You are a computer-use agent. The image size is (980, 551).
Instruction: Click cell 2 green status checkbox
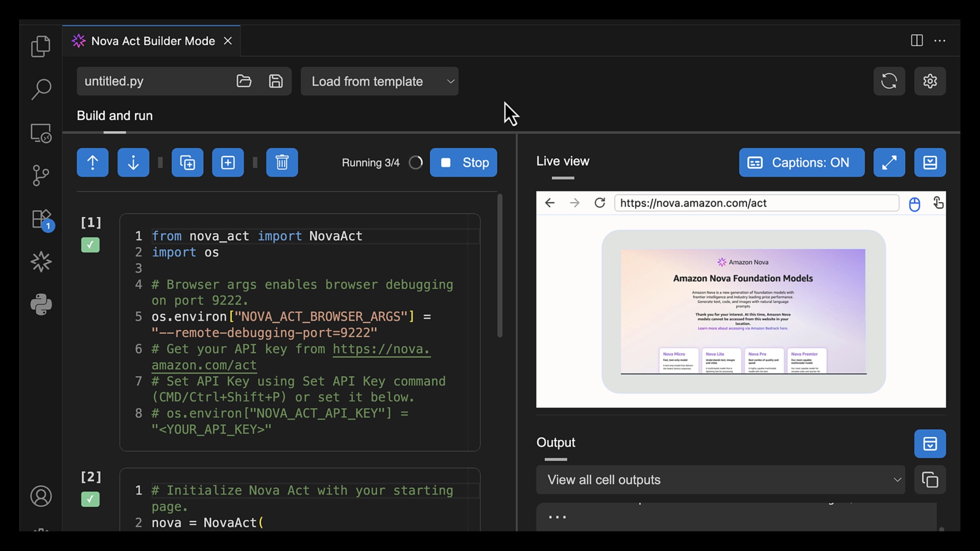[x=90, y=499]
